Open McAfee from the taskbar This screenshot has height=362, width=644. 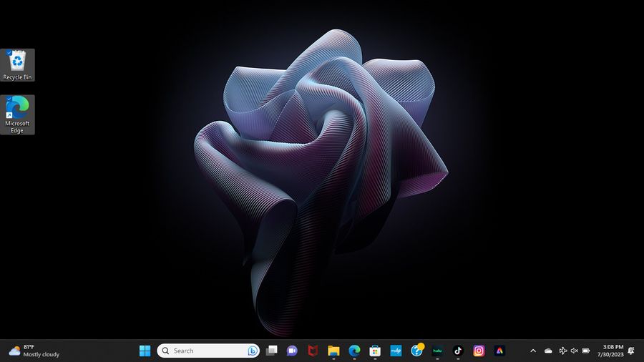pos(313,351)
